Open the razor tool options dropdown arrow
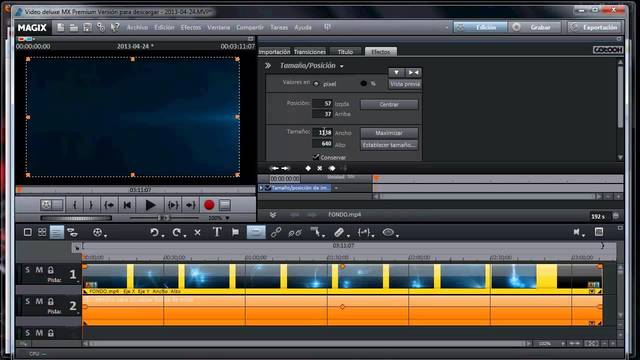 (x=348, y=236)
